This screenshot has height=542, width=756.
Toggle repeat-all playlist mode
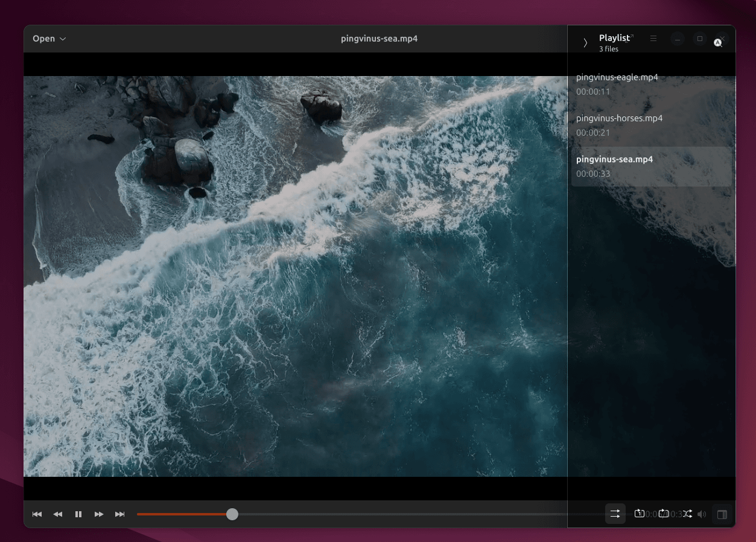pyautogui.click(x=664, y=514)
